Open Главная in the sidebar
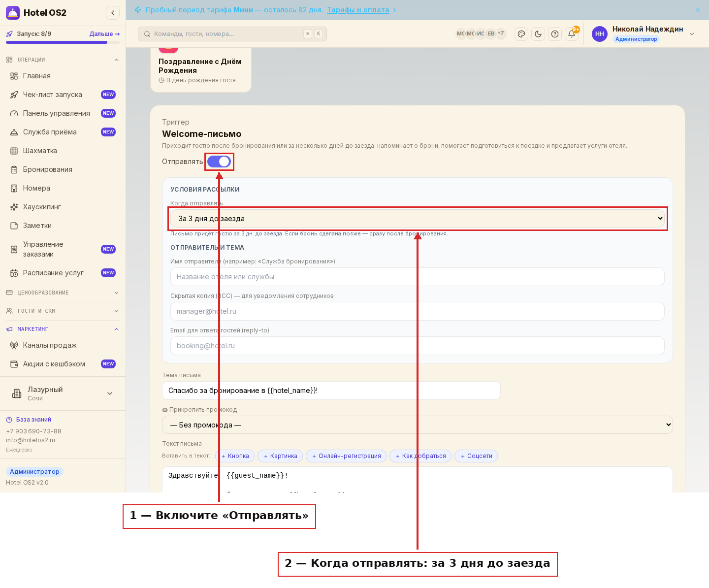This screenshot has width=709, height=588. (63, 76)
